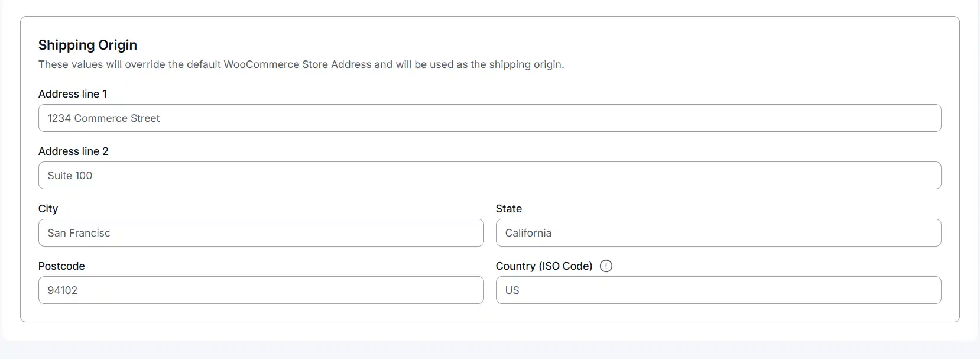Click the WooCommerce override description text
This screenshot has height=359, width=980.
301,65
